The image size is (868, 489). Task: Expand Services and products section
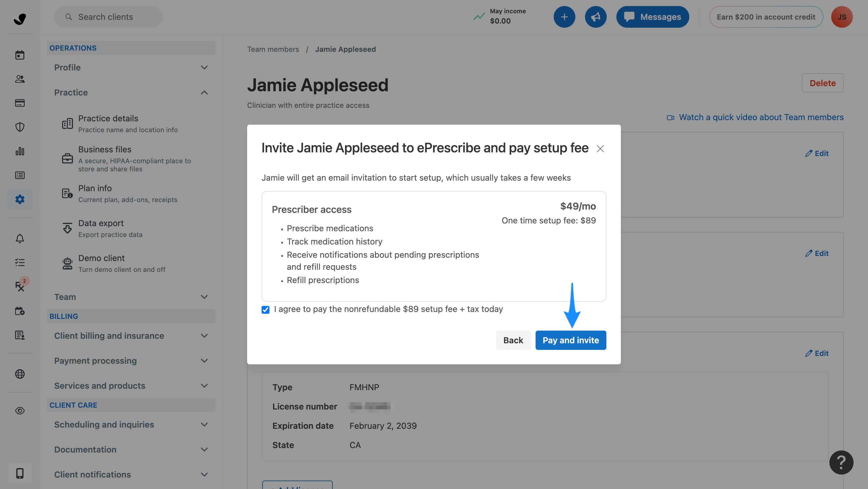point(131,385)
